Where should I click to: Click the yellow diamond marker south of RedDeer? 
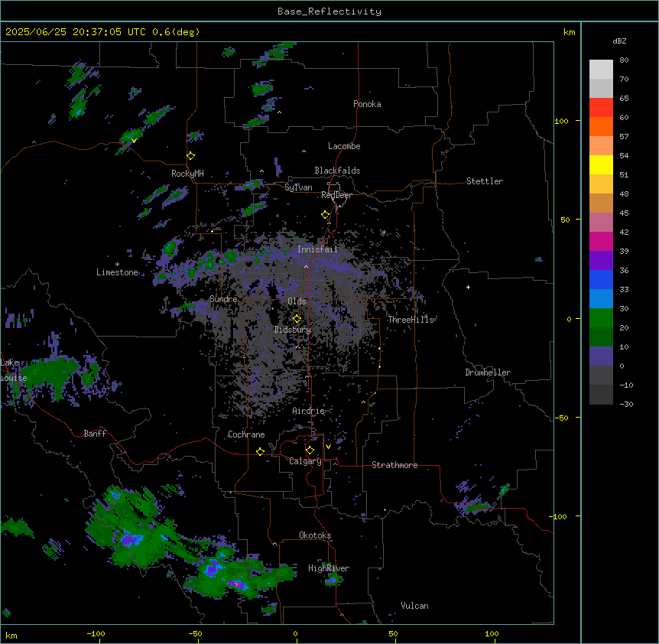326,215
